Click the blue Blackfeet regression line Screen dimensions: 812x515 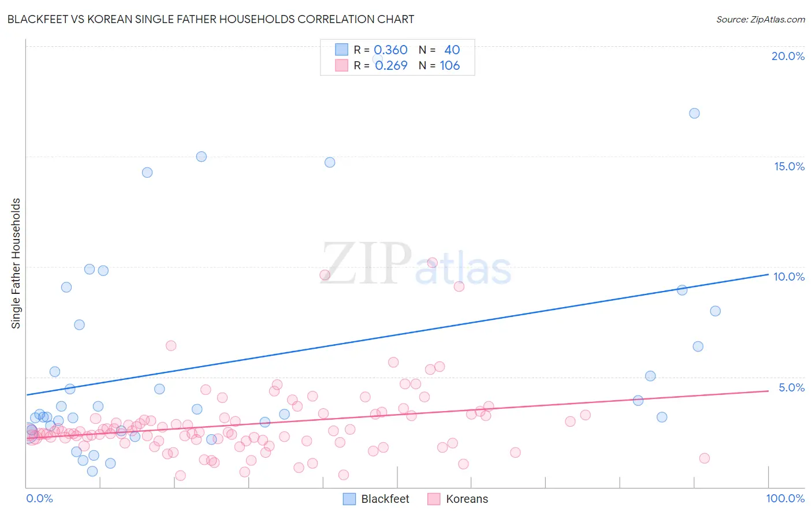397,334
